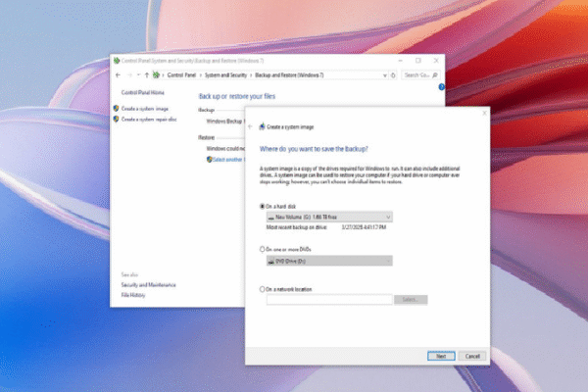Click the forward navigation arrow in Control Panel

tap(130, 74)
